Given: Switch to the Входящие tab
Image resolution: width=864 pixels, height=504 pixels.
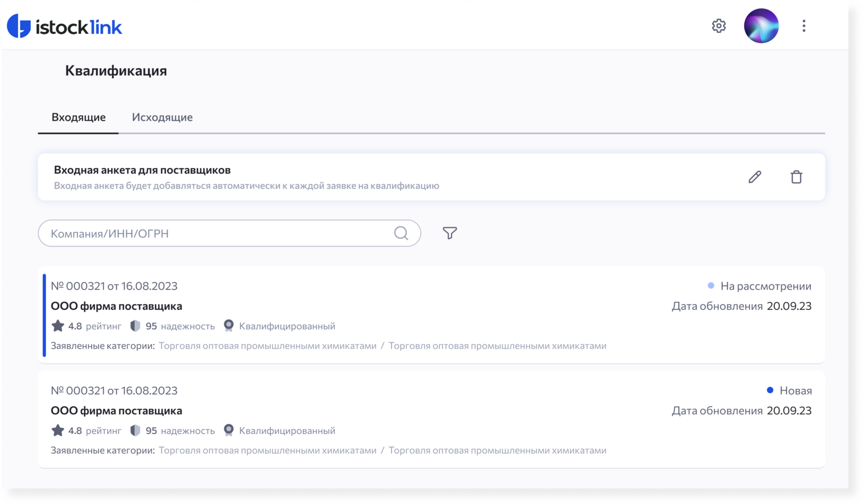Looking at the screenshot, I should (78, 117).
